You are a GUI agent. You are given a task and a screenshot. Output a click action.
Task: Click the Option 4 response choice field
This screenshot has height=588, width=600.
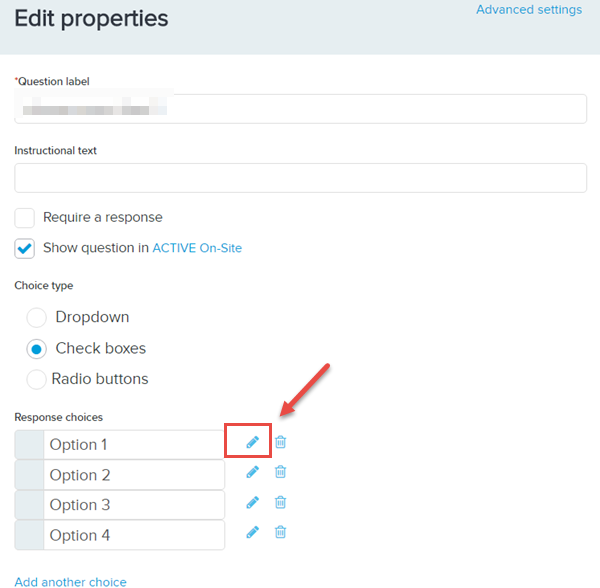pos(134,535)
